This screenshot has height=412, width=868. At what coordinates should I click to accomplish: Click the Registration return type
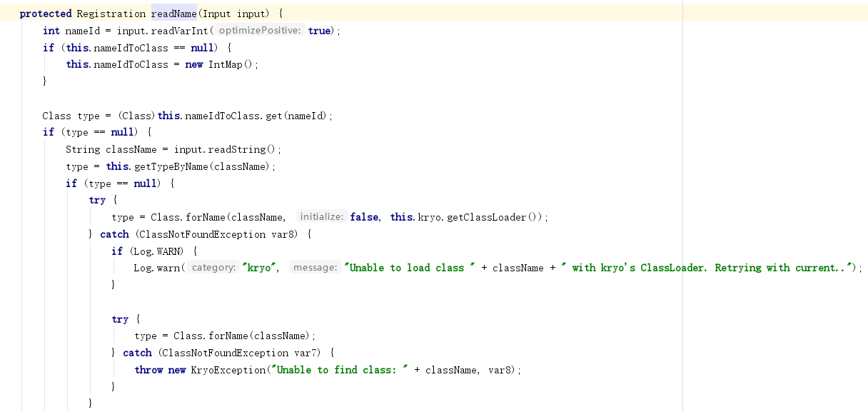pyautogui.click(x=110, y=13)
